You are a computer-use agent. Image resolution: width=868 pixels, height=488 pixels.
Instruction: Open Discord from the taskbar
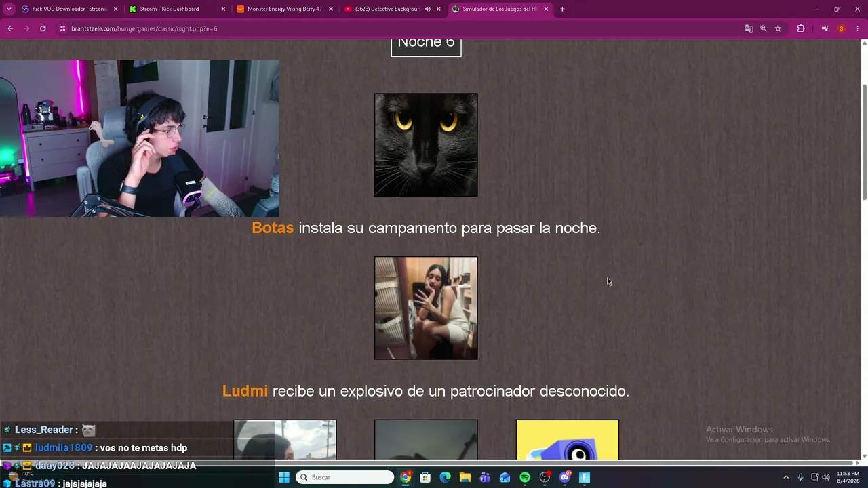[565, 477]
